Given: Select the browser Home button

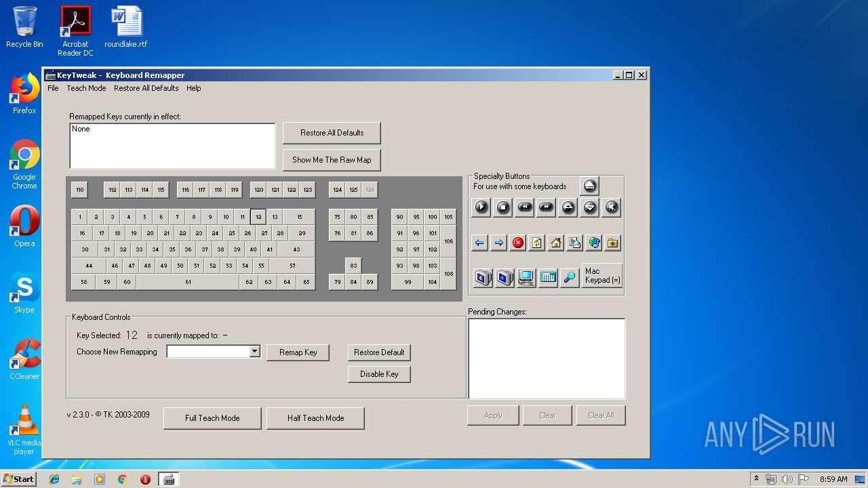Looking at the screenshot, I should coord(556,243).
